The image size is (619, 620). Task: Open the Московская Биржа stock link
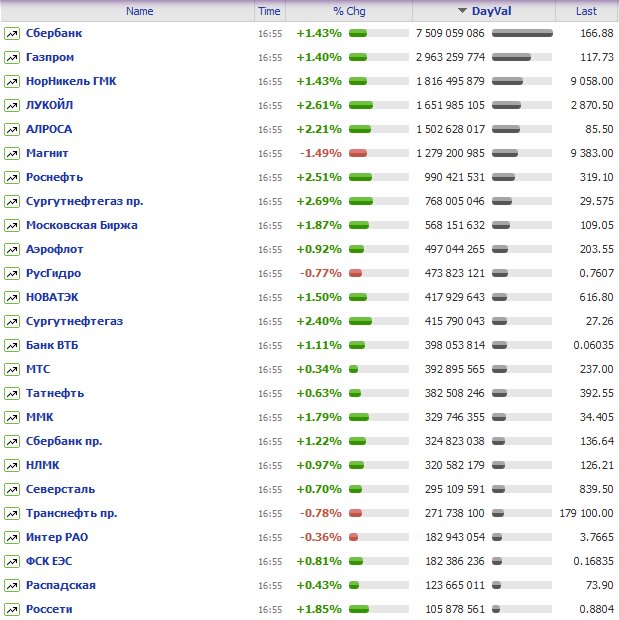(81, 225)
